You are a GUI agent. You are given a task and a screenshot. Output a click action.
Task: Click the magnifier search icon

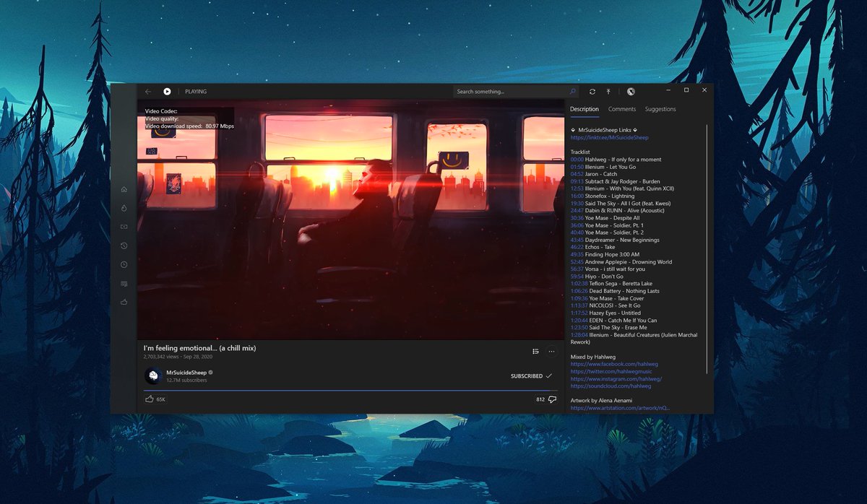573,92
